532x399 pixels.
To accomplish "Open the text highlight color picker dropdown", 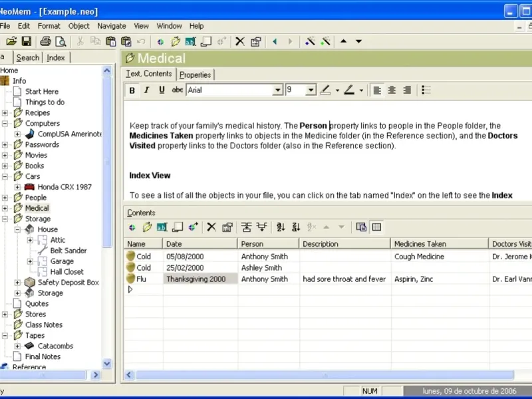I will click(338, 90).
